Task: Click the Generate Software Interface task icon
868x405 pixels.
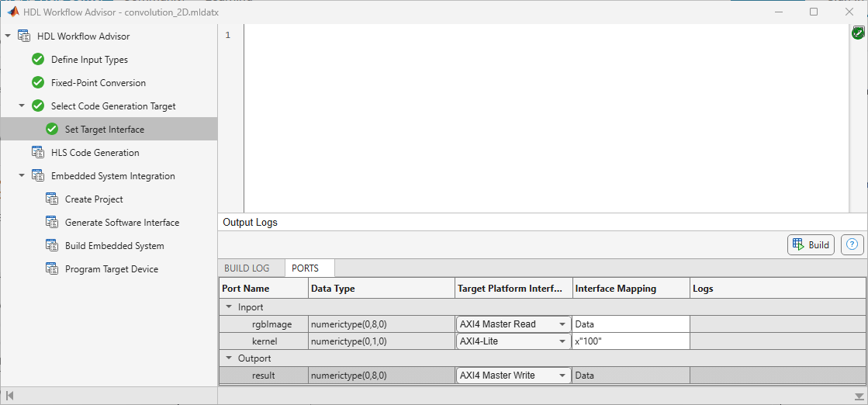Action: click(x=51, y=222)
